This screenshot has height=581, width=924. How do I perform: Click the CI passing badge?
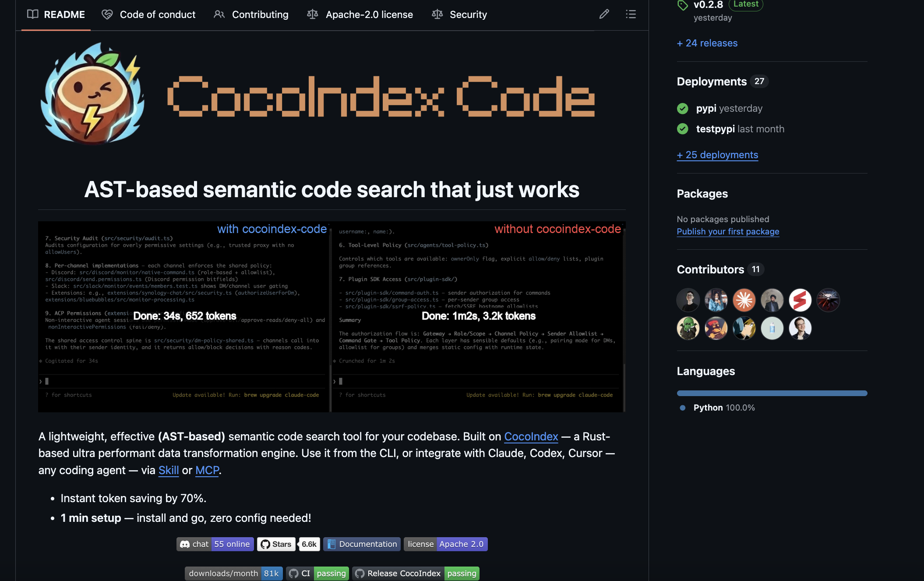click(317, 573)
